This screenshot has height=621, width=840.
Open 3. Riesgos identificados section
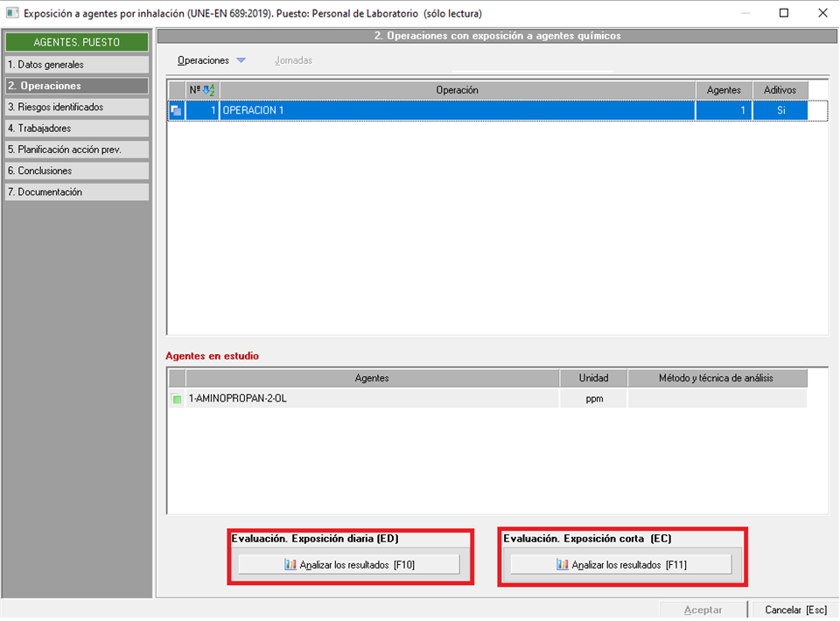coord(77,107)
